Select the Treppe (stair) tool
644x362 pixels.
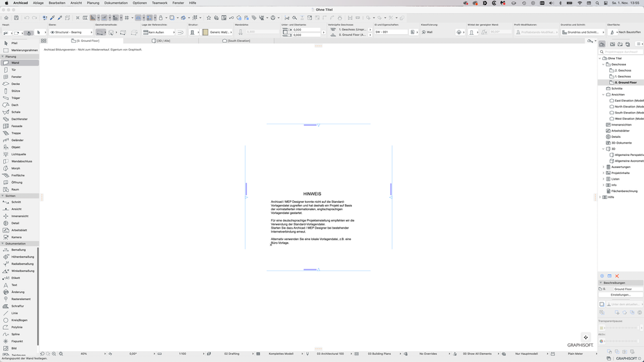pos(19,133)
